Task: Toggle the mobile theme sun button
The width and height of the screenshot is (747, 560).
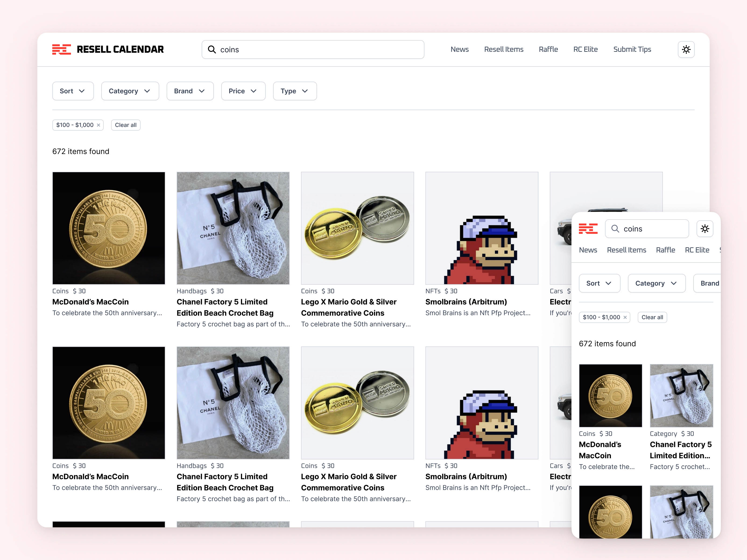Action: [x=705, y=229]
